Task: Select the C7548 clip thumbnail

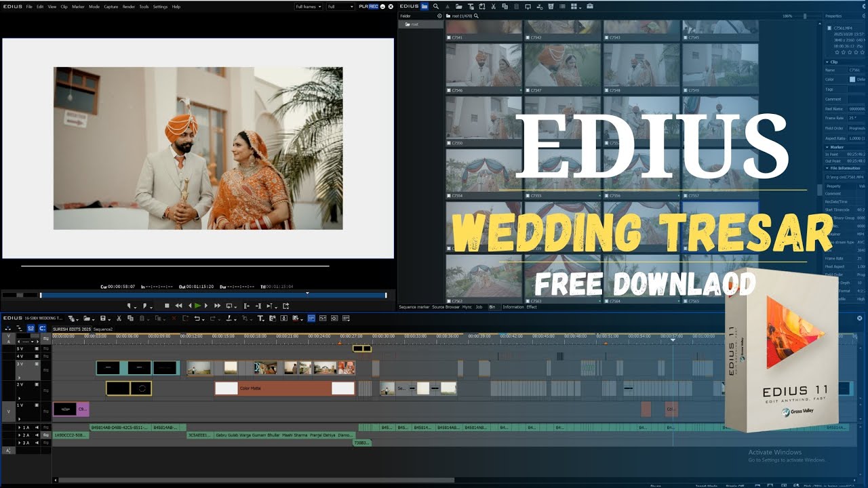Action: (641, 65)
